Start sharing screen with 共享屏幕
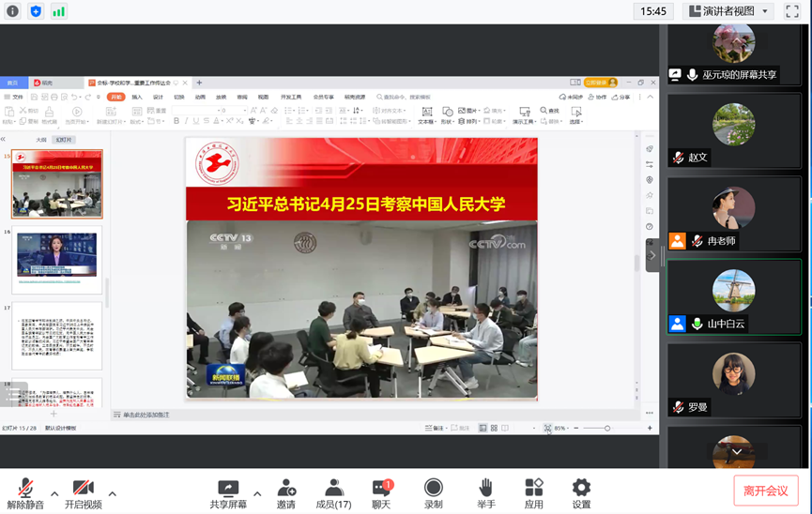 [x=228, y=493]
